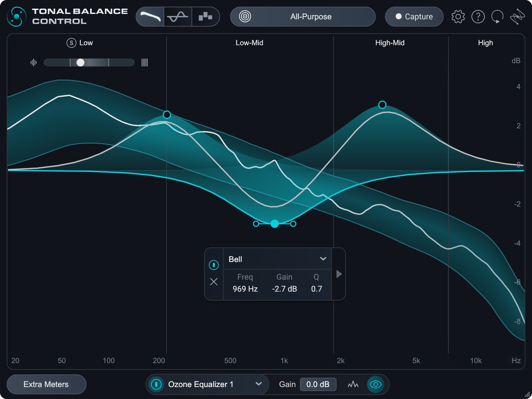Open the Ozone Equalizer 1 plugin dropdown
532x399 pixels.
click(258, 384)
